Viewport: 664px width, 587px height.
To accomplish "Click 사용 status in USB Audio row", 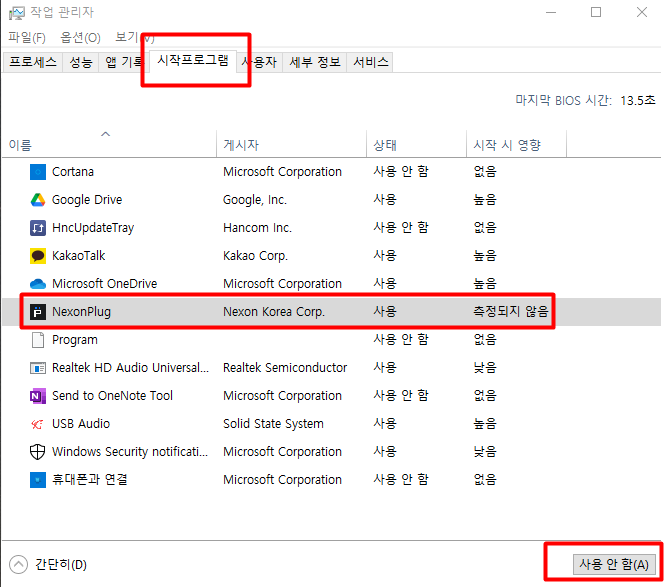I will tap(385, 424).
